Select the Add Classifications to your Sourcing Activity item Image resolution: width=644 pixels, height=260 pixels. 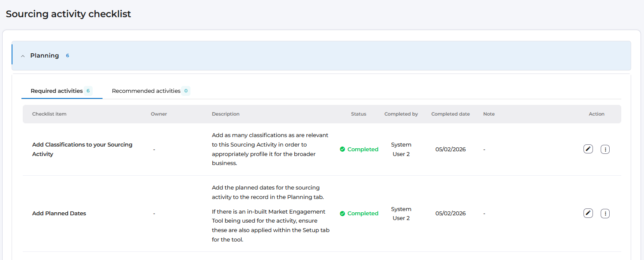pos(82,149)
